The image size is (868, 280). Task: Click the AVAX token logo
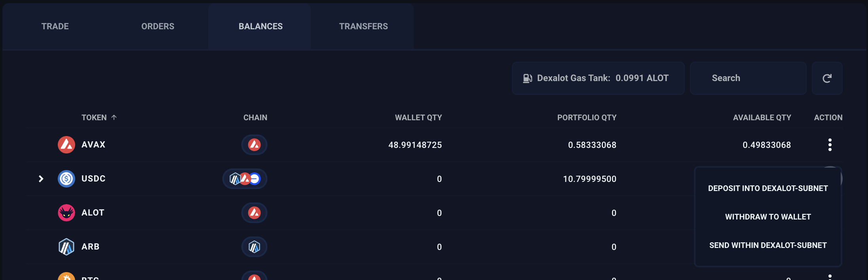pyautogui.click(x=66, y=145)
